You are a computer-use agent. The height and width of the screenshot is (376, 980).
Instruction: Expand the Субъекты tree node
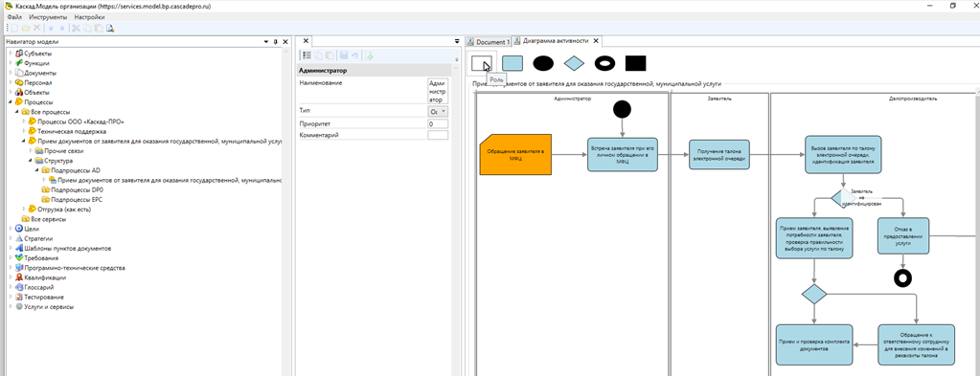coord(11,53)
